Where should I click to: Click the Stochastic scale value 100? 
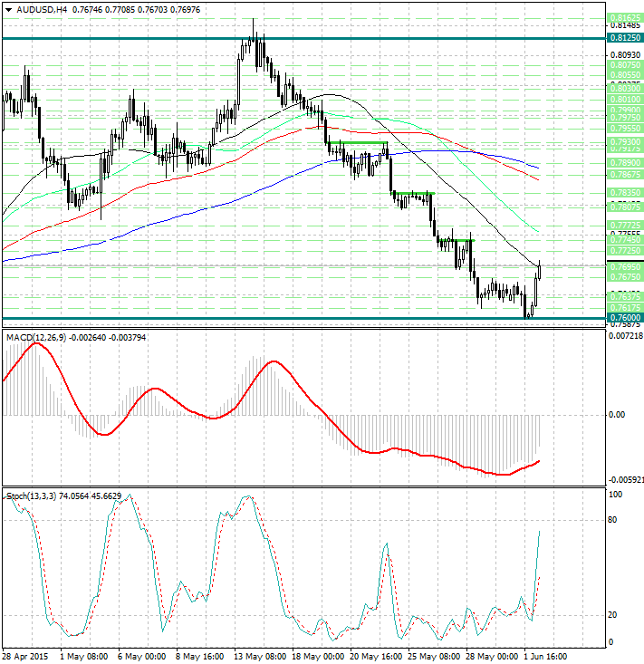click(x=615, y=495)
